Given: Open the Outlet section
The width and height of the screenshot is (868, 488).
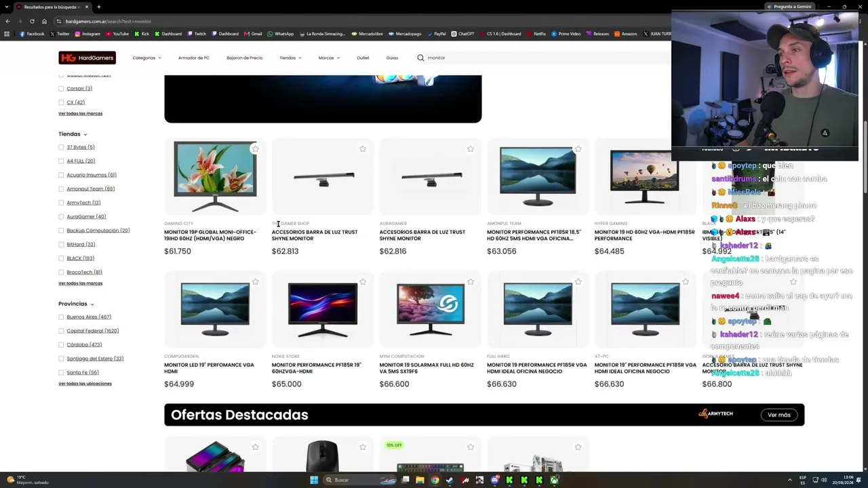Looking at the screenshot, I should click(363, 58).
